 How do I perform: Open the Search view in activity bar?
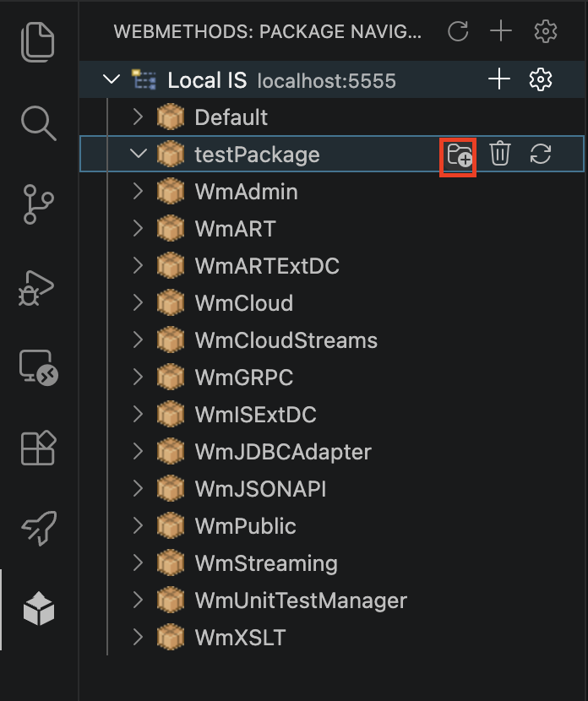coord(39,123)
